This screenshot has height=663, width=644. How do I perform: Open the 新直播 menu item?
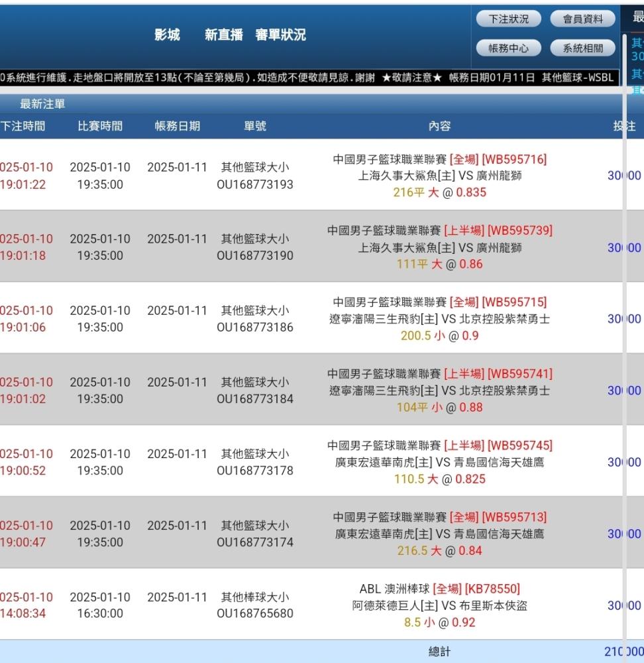[x=223, y=35]
